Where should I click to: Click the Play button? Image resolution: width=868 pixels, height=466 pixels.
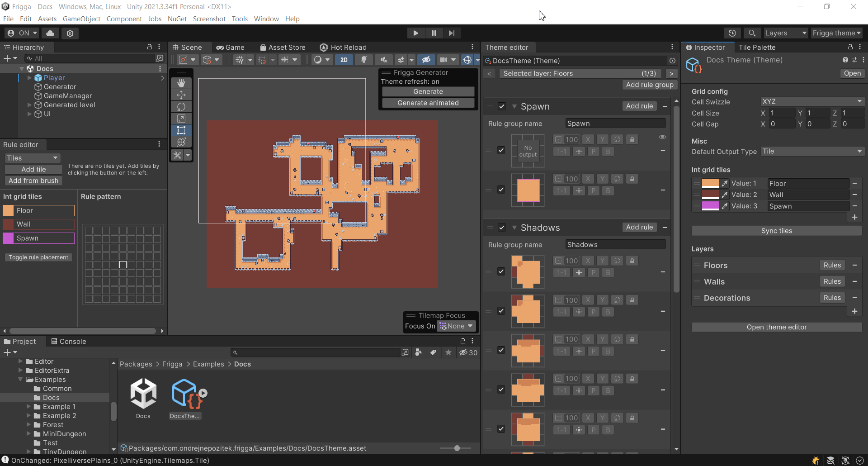click(415, 33)
